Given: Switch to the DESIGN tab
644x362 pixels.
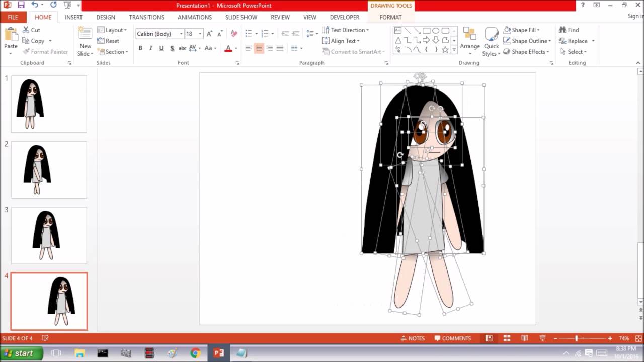Looking at the screenshot, I should [x=106, y=17].
